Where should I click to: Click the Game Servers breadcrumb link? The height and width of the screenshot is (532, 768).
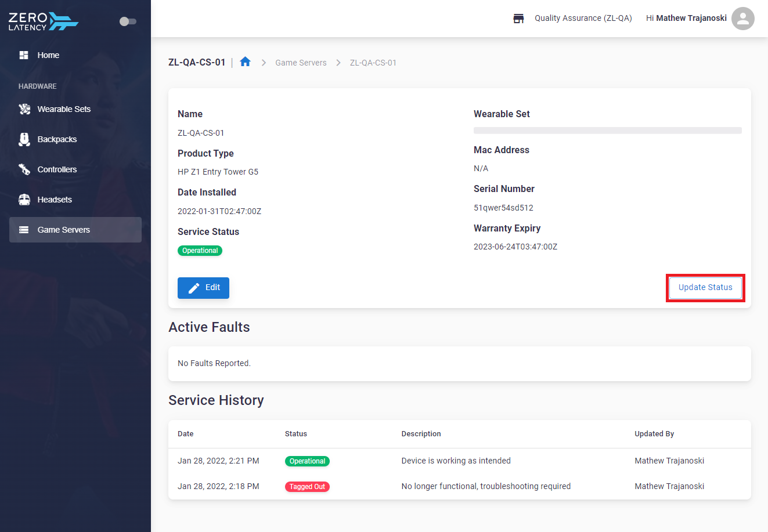(x=301, y=63)
